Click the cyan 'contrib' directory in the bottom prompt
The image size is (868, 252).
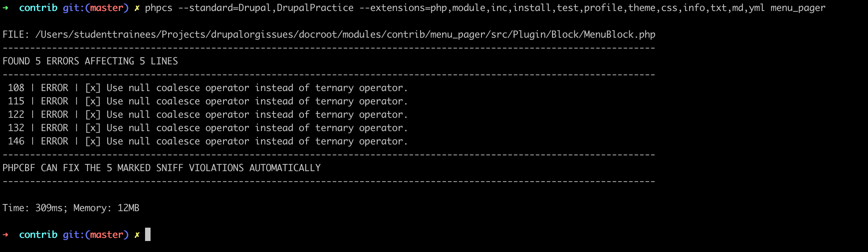(x=38, y=235)
